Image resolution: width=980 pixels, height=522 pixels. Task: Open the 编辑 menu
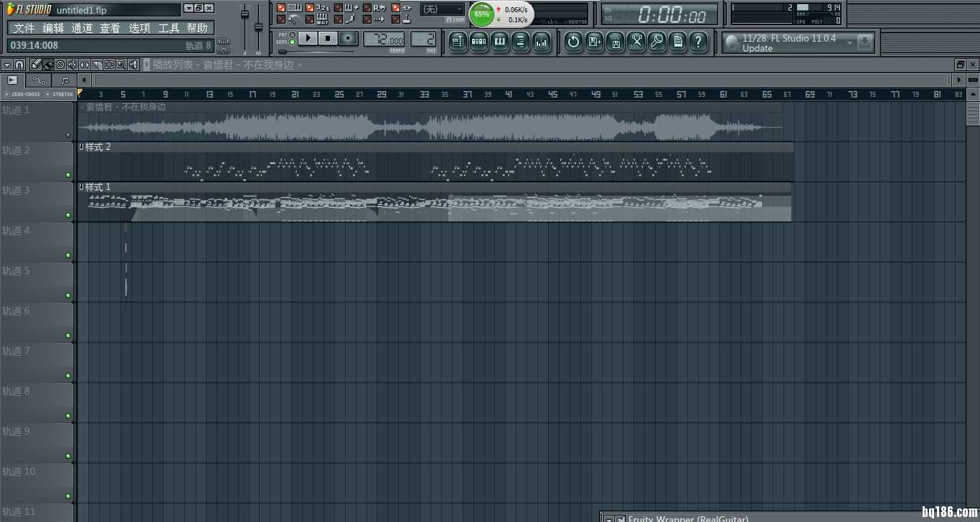click(x=53, y=28)
